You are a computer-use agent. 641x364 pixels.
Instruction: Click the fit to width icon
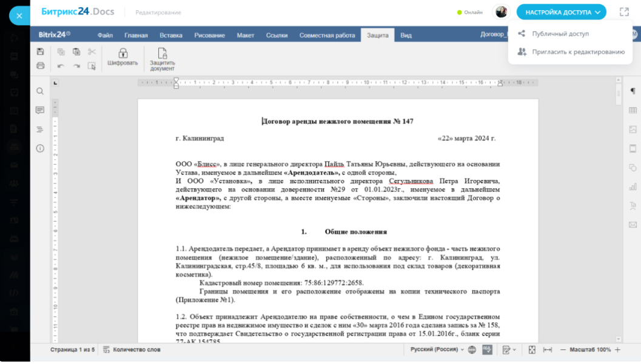tap(548, 349)
